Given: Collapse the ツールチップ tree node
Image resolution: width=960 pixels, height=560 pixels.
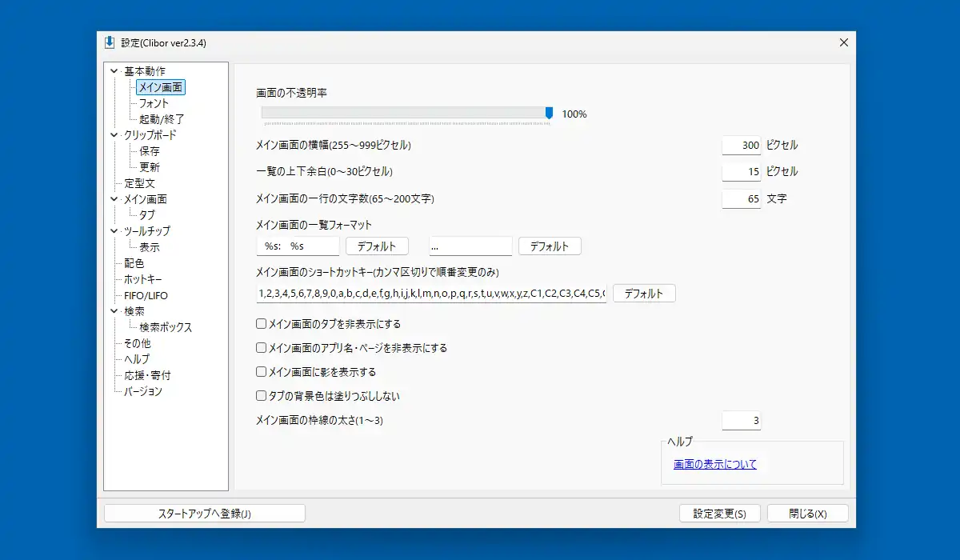Looking at the screenshot, I should 114,231.
